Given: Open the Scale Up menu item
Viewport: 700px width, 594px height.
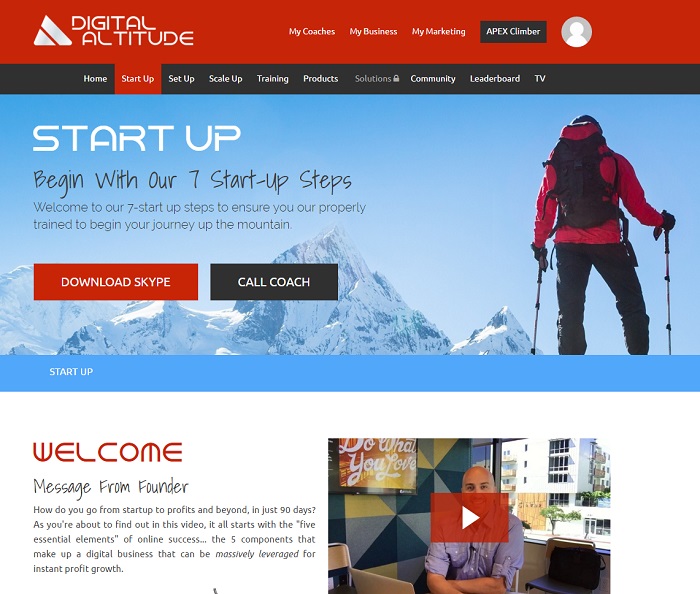Looking at the screenshot, I should click(225, 79).
